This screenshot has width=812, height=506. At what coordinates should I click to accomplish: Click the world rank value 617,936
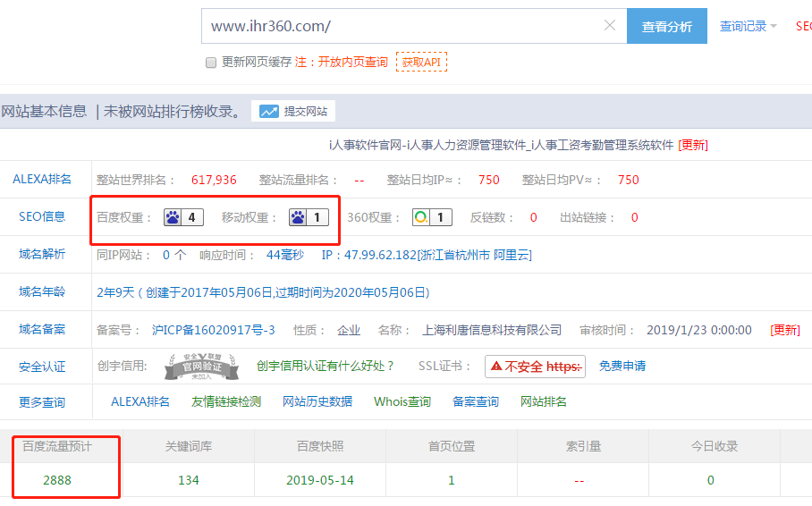[x=214, y=180]
